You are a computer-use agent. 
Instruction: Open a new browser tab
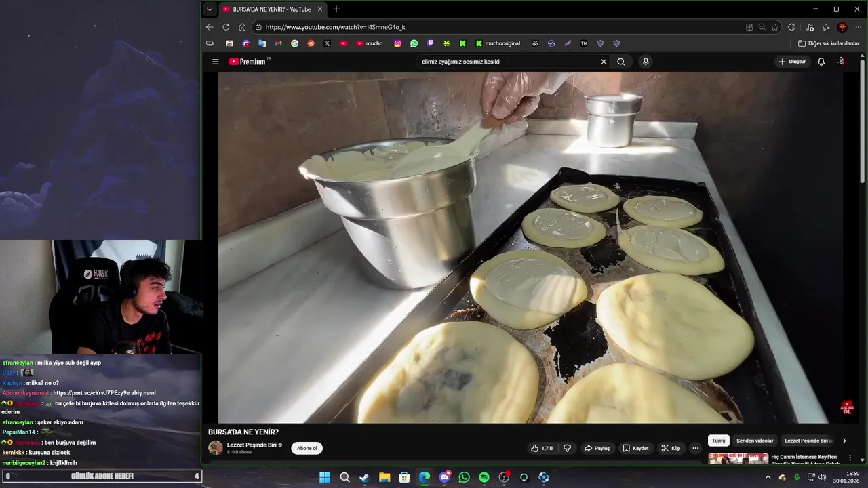(336, 9)
